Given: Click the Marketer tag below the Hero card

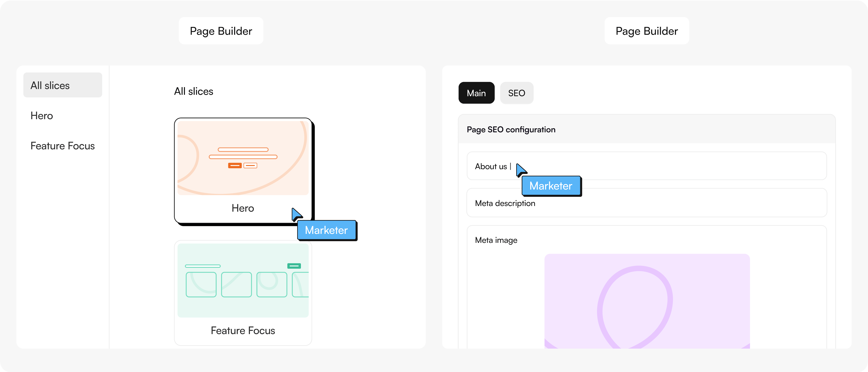Looking at the screenshot, I should (326, 230).
